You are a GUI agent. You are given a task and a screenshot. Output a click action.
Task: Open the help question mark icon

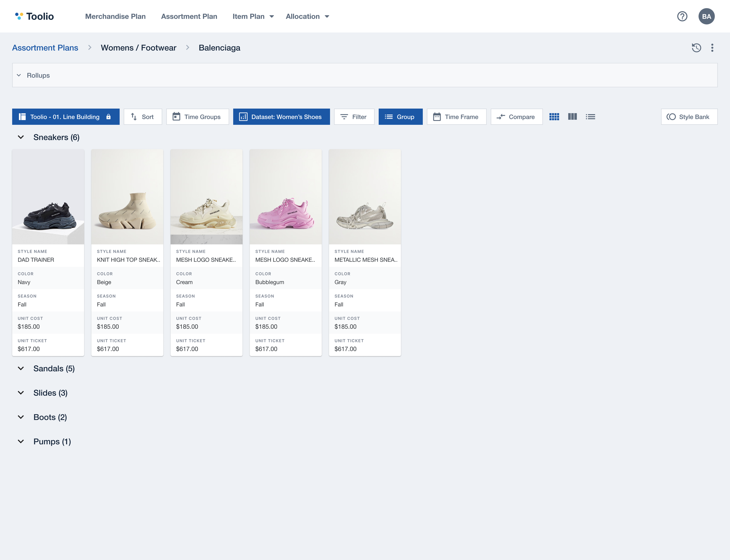[682, 16]
